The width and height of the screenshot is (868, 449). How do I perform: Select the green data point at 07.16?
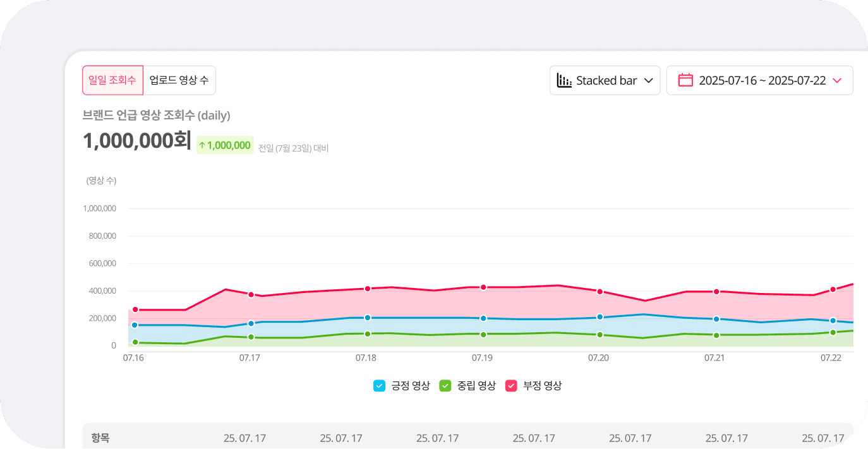(135, 342)
